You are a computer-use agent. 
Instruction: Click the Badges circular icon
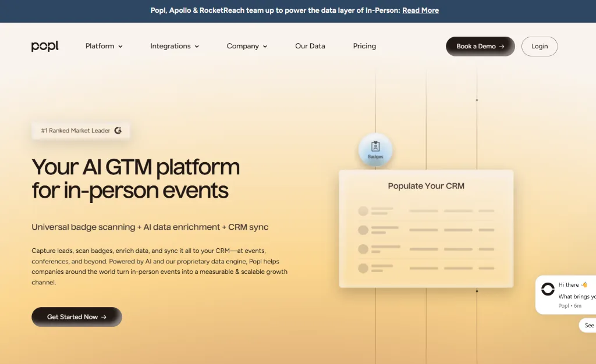375,149
